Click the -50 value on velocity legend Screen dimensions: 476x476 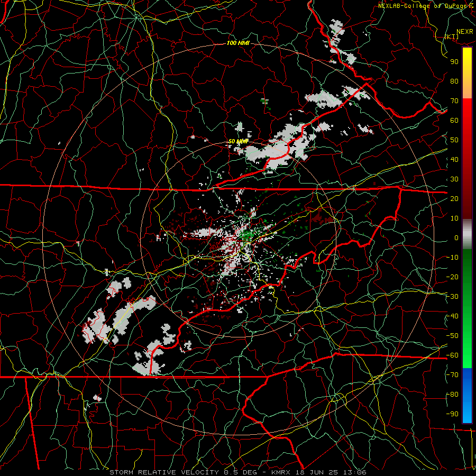[x=452, y=336]
